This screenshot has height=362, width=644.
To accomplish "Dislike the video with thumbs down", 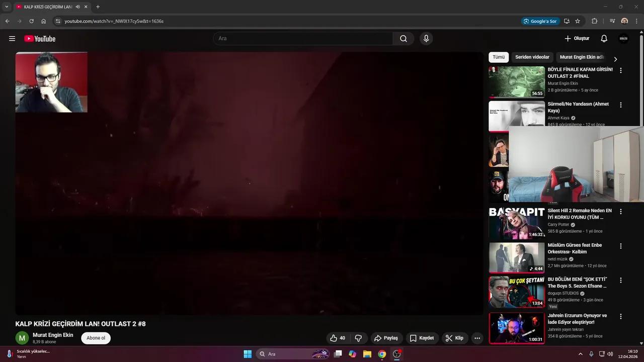I will (x=359, y=338).
